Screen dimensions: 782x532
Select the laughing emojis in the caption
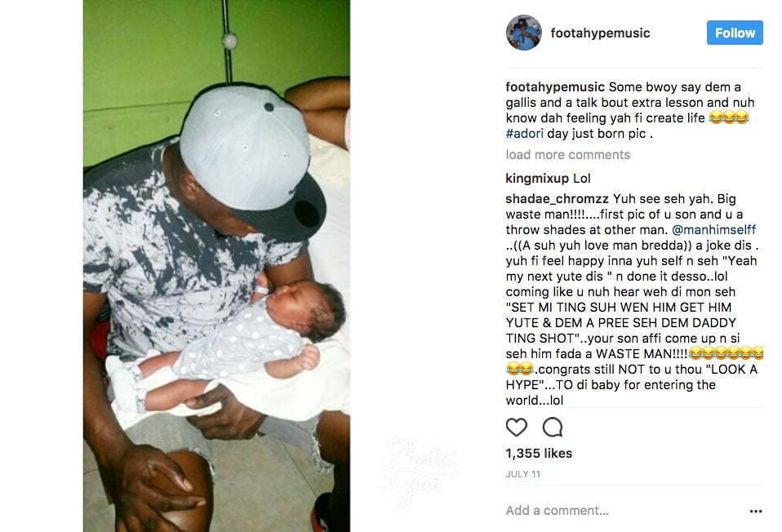pos(729,118)
